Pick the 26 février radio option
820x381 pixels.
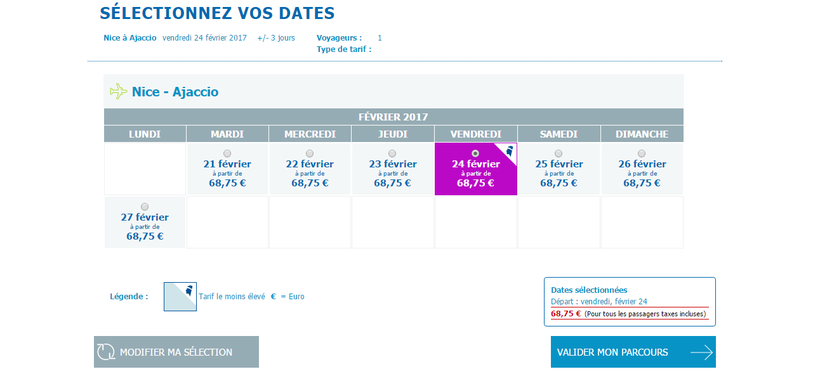coord(642,154)
